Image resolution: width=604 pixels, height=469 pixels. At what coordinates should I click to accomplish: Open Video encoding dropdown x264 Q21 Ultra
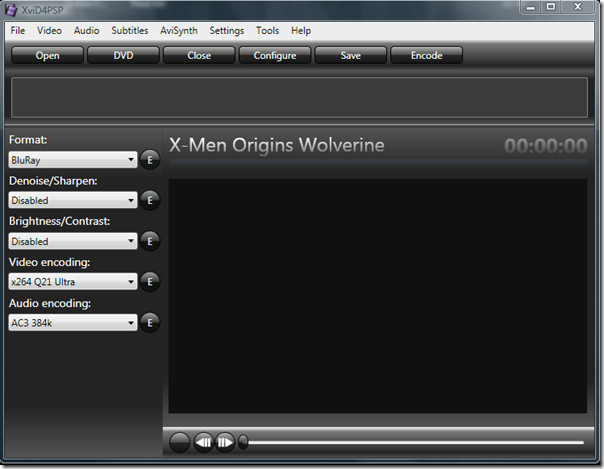[73, 282]
